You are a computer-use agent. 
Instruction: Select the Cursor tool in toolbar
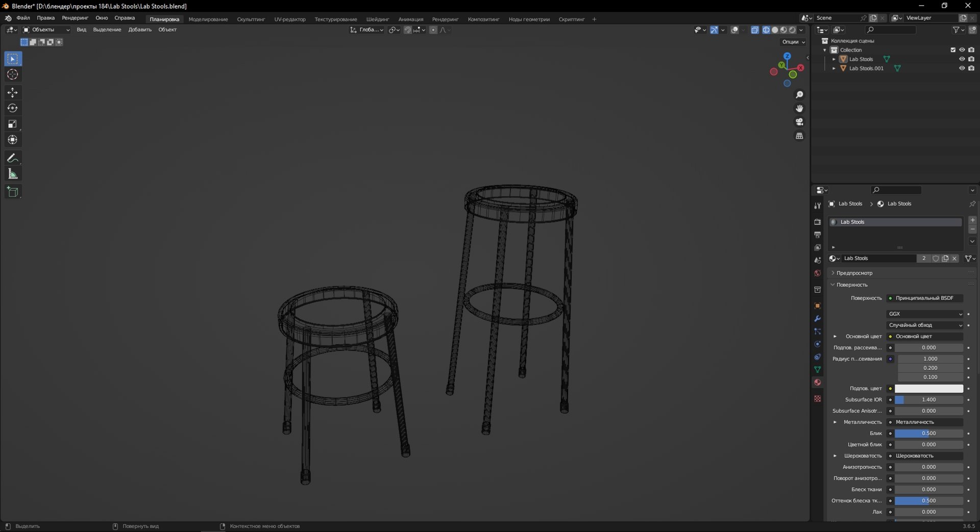click(x=13, y=74)
